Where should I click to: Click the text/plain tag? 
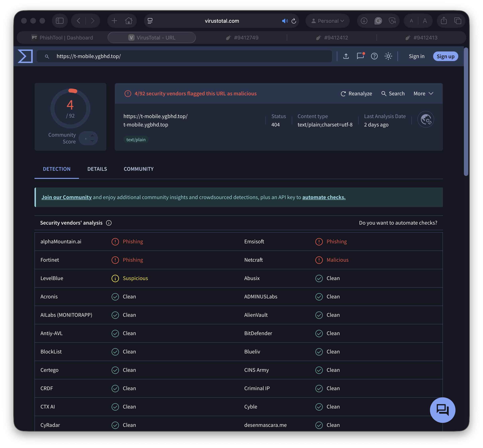click(136, 140)
